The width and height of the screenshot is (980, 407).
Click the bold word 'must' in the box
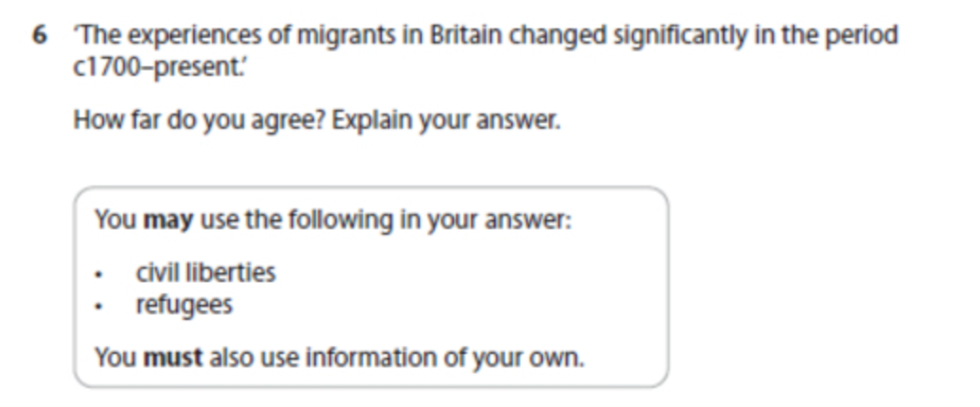pos(173,358)
